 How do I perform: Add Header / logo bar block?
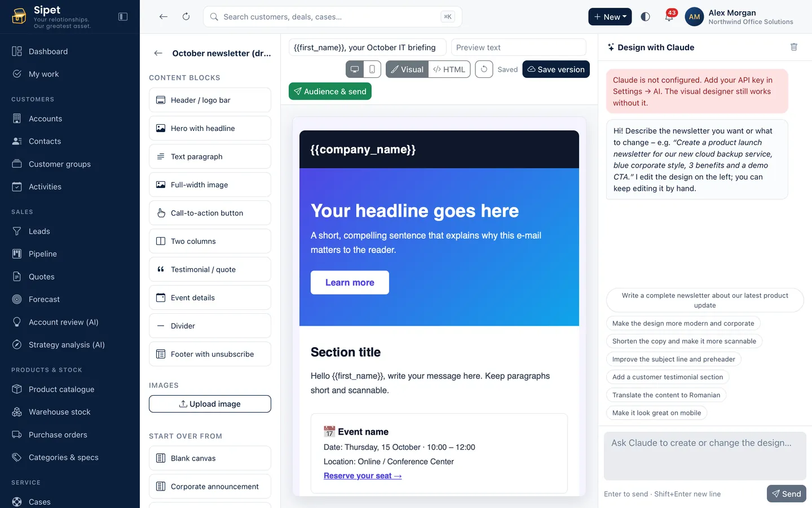(x=210, y=100)
